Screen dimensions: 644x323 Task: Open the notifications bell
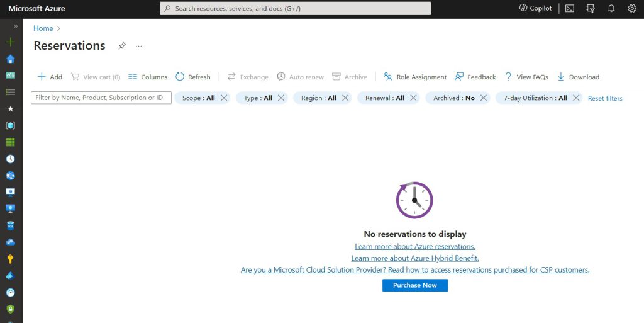611,8
